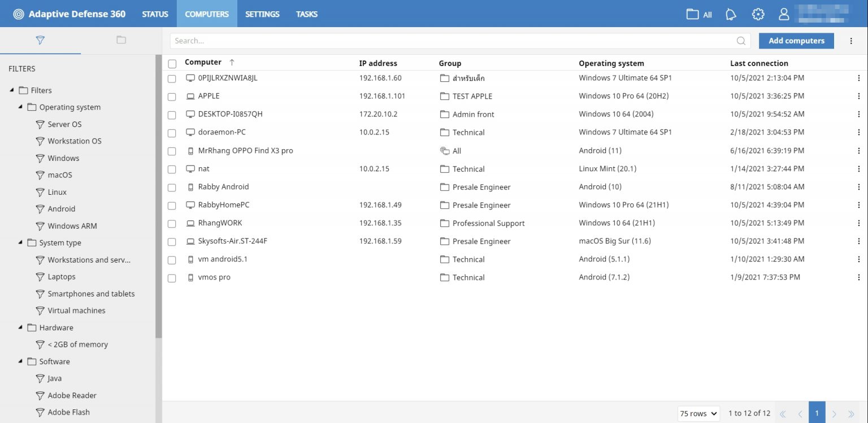Click into the Search input field
Image resolution: width=868 pixels, height=423 pixels.
click(452, 41)
